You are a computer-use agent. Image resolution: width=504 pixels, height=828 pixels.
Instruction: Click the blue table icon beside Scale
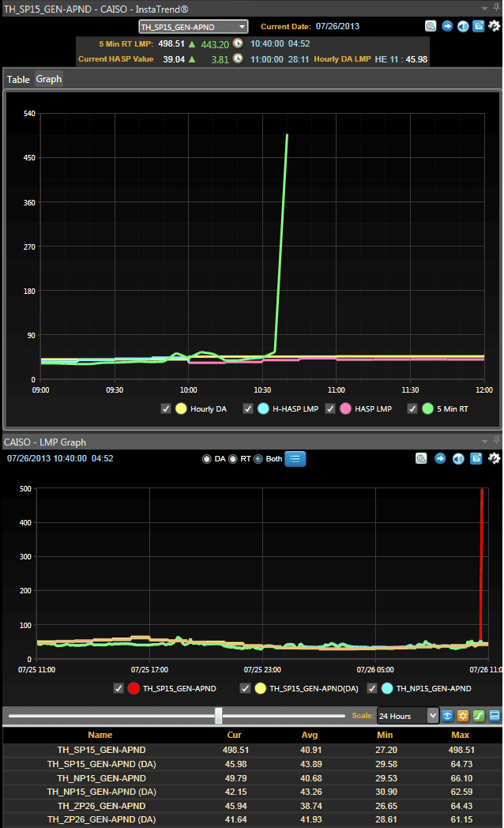(x=495, y=716)
